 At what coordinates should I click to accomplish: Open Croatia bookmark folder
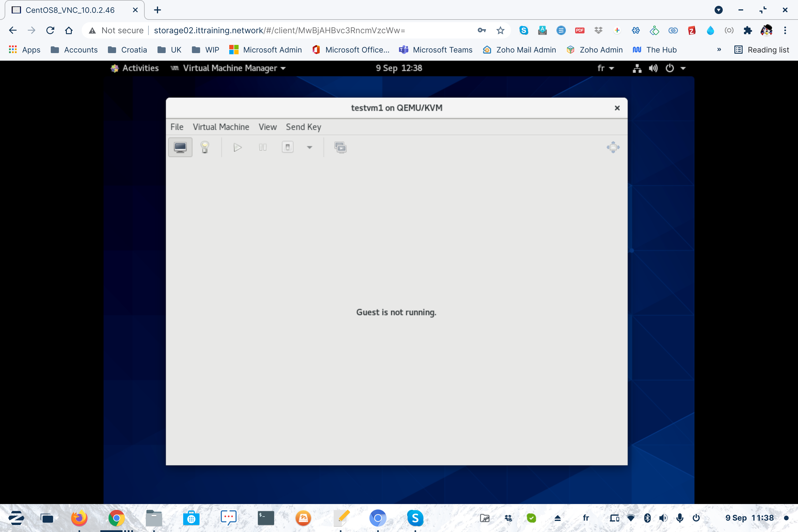[x=127, y=50]
